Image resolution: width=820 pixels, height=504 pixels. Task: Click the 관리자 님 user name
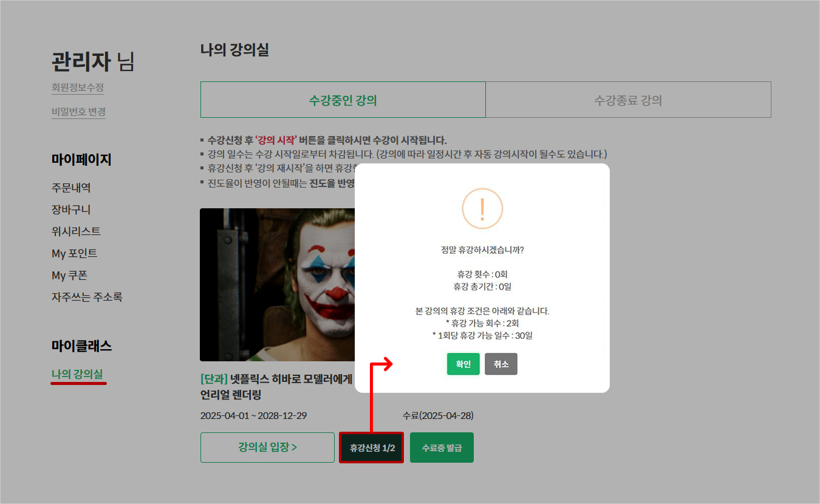coord(92,62)
